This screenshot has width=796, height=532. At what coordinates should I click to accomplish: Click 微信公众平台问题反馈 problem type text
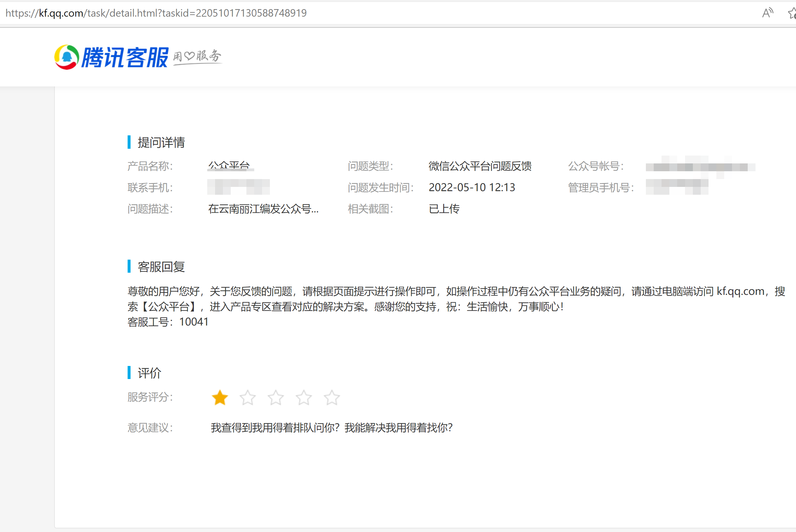(480, 166)
